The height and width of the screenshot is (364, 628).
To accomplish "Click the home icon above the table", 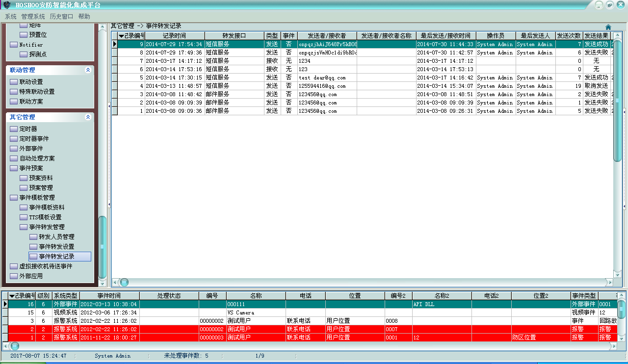I will click(x=608, y=27).
